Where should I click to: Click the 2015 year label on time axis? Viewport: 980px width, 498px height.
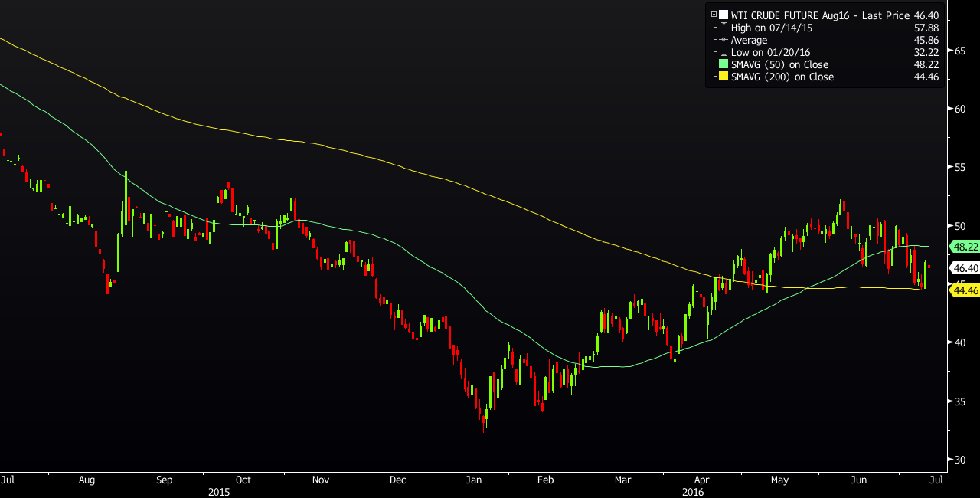219,492
